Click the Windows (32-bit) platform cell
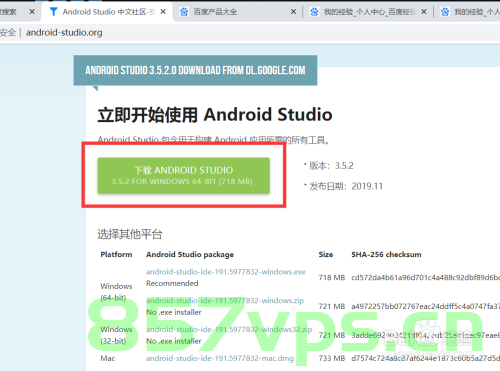 click(116, 335)
